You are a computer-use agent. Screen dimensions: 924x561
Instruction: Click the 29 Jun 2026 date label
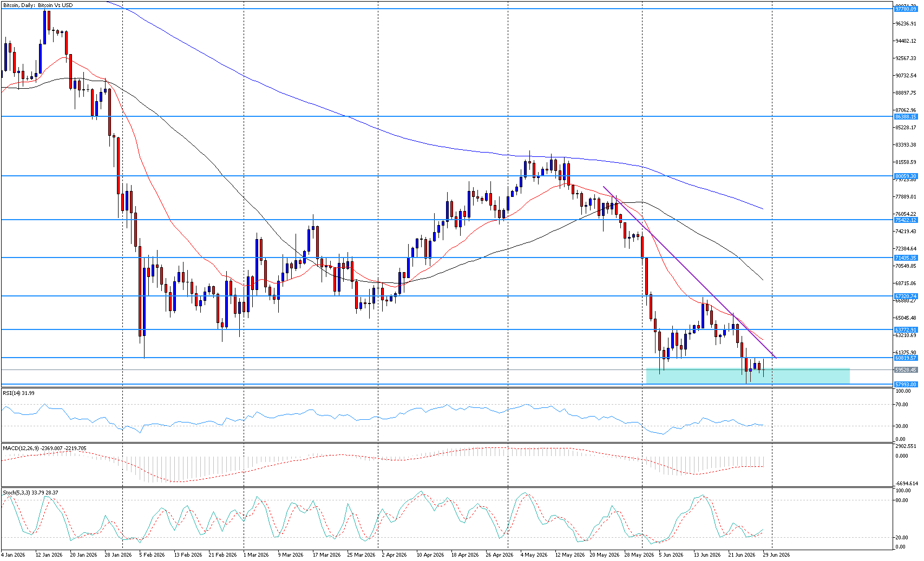pos(776,555)
